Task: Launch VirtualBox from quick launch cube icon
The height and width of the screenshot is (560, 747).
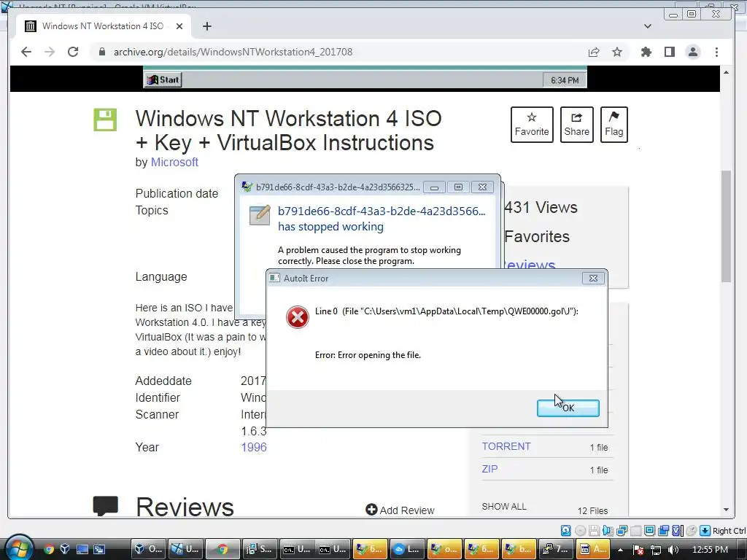Action: click(x=65, y=549)
